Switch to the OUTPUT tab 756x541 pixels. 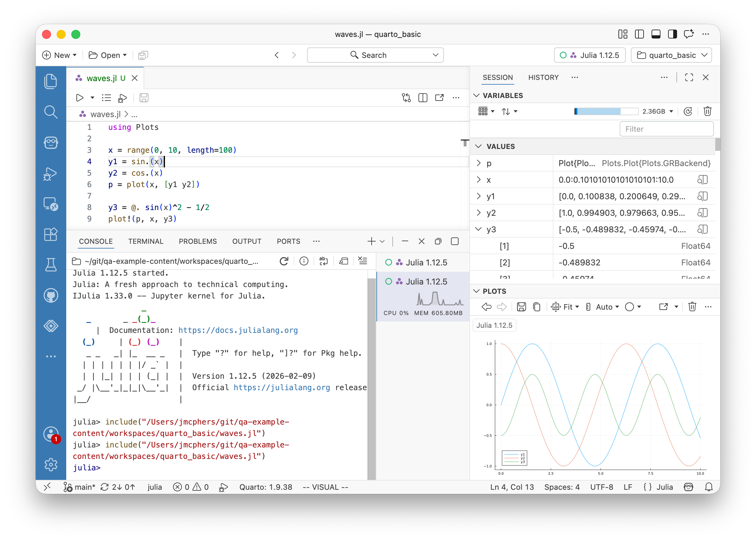(247, 242)
